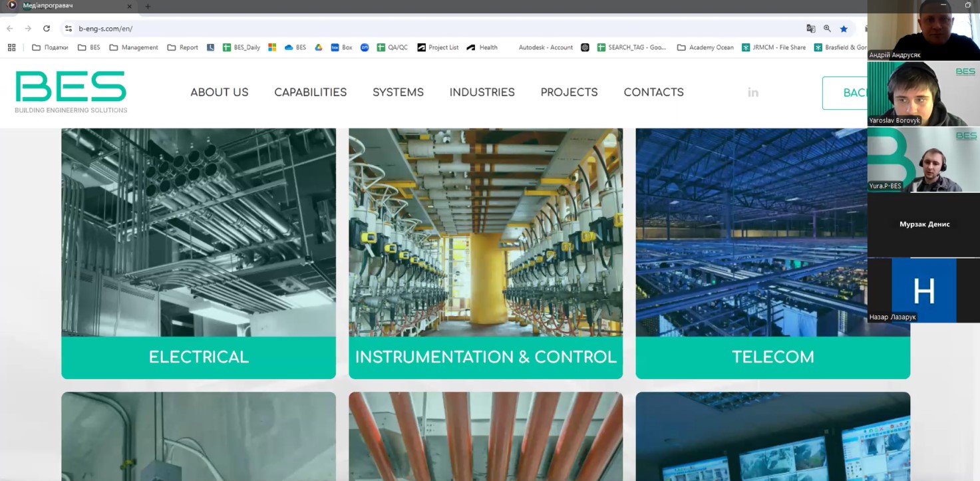The image size is (980, 481).
Task: Open the Податки bookmarks folder
Action: pyautogui.click(x=51, y=47)
